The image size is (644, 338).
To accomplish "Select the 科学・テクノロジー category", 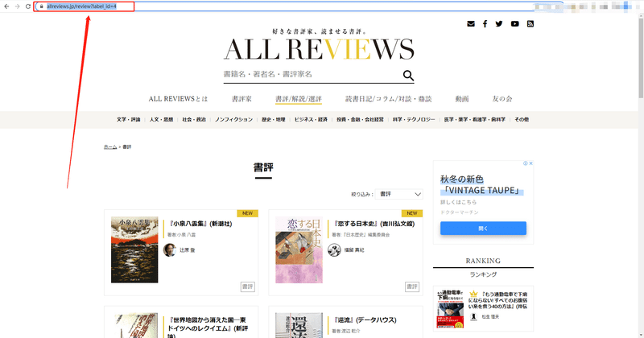I will pos(414,120).
